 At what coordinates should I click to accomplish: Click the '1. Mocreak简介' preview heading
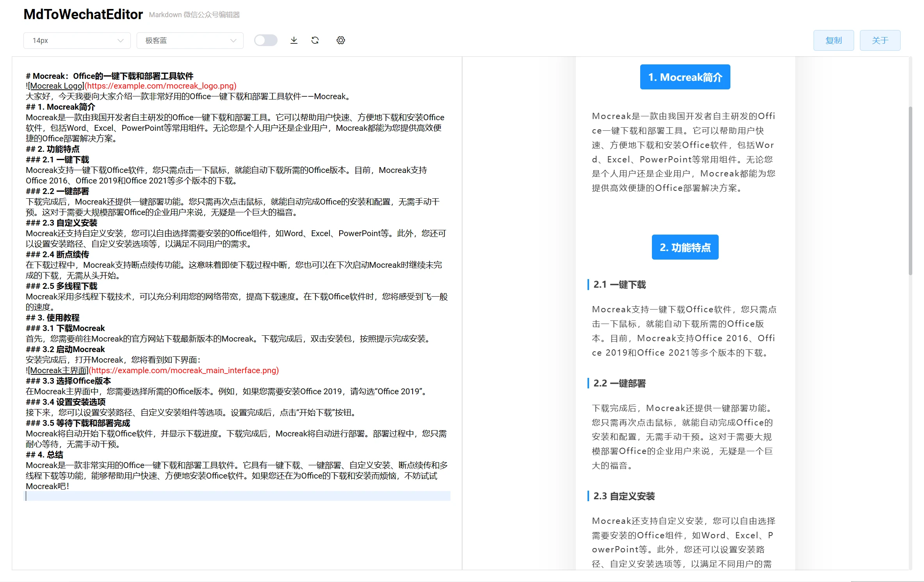[x=685, y=77]
